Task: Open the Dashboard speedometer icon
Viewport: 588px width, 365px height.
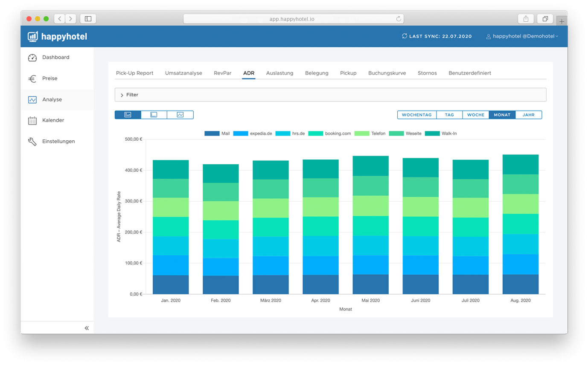Action: [32, 58]
